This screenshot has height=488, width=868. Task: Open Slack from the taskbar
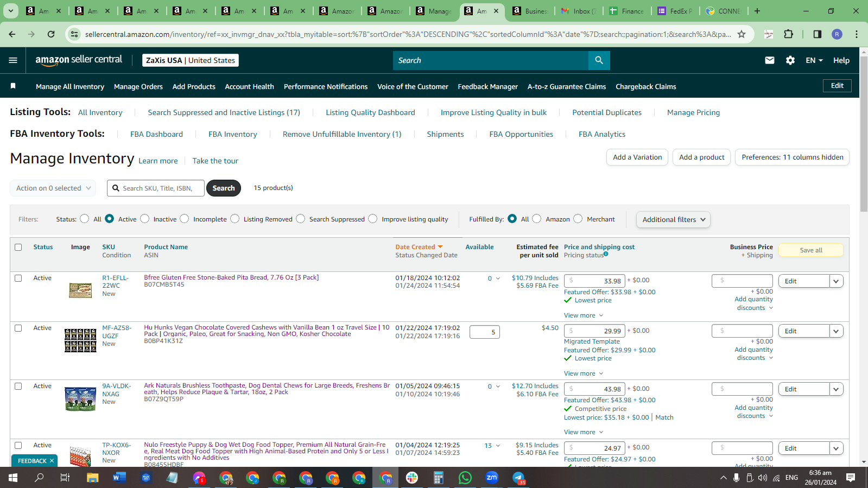coord(412,478)
